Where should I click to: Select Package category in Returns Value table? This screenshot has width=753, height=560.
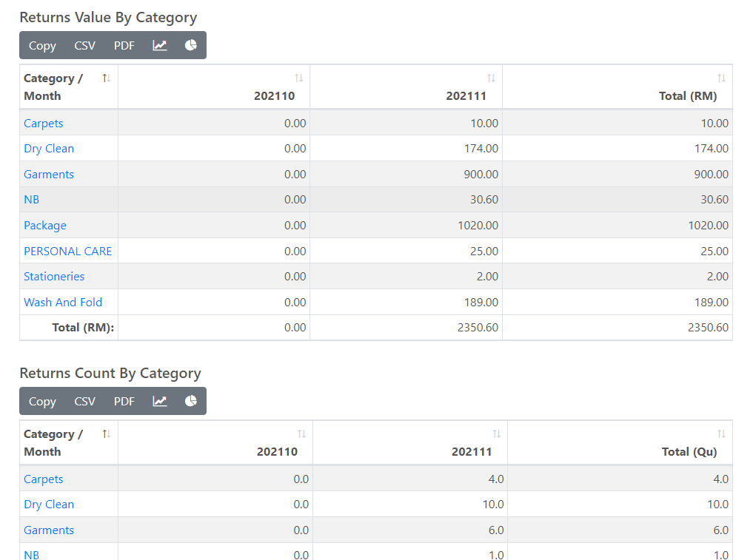[45, 226]
